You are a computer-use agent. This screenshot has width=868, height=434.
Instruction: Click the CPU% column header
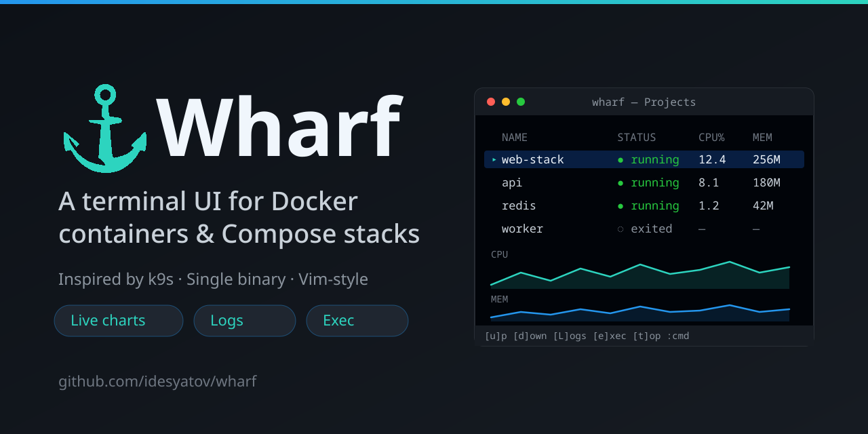click(x=711, y=138)
